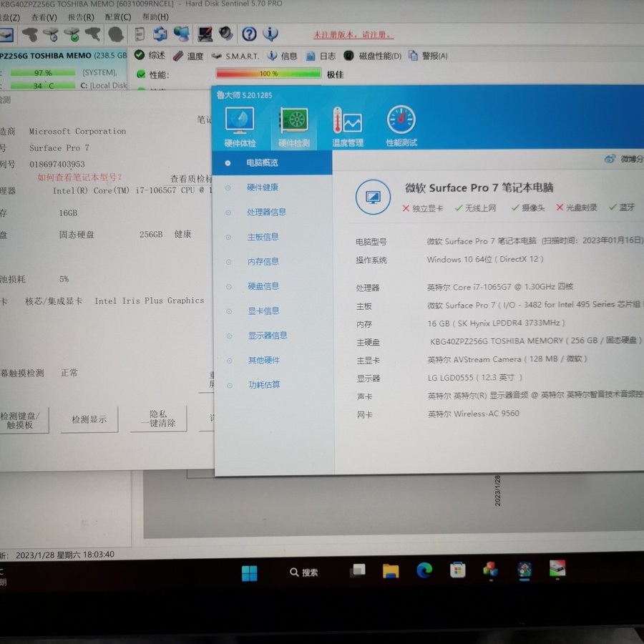The height and width of the screenshot is (644, 644).
Task: Click the 97 % health bar
Action: coord(43,73)
